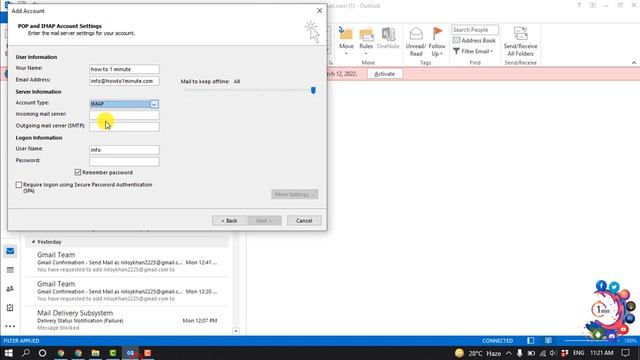Click the User Name field
The width and height of the screenshot is (640, 360).
click(124, 150)
